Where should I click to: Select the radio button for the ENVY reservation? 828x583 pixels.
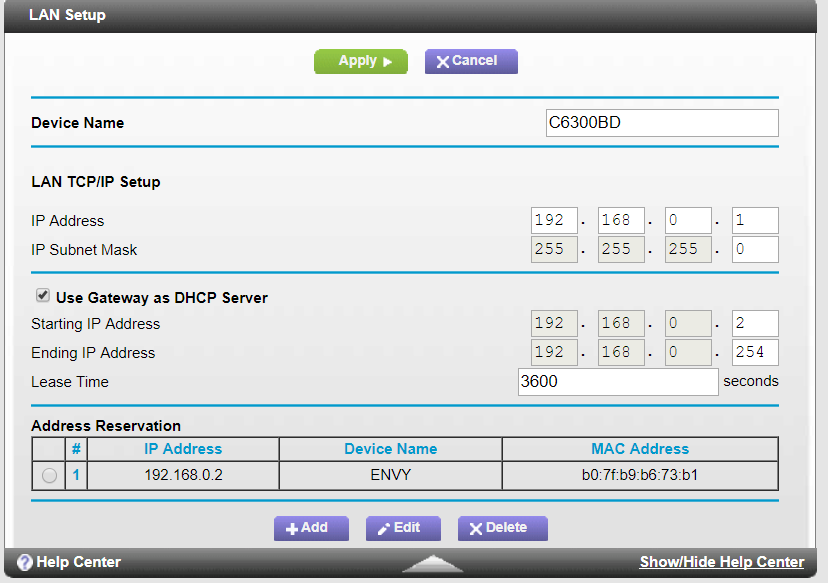point(48,475)
